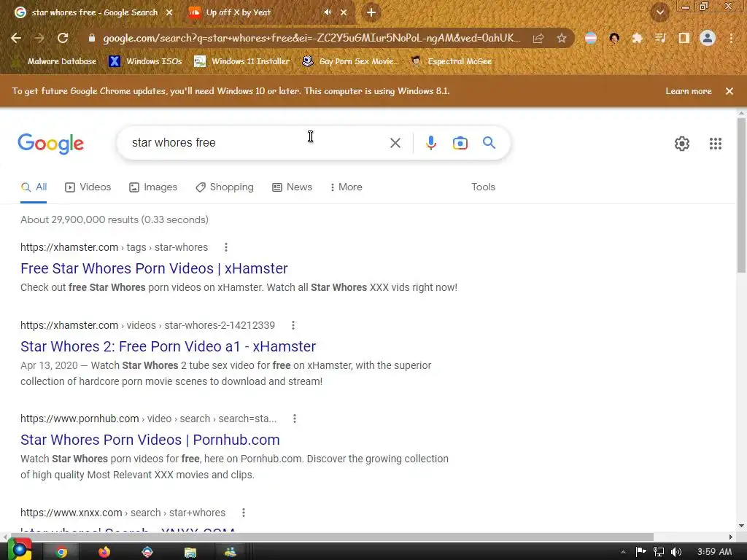Go back using the browser back arrow
The image size is (747, 560).
pos(16,38)
